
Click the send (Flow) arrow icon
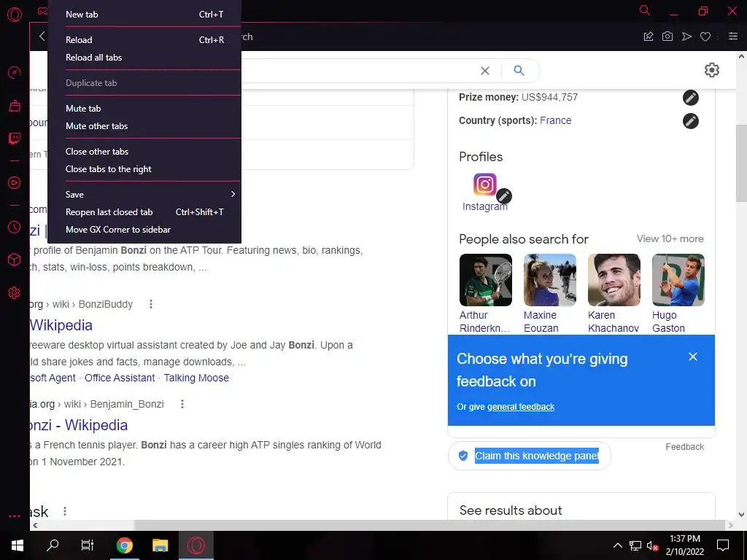(x=686, y=36)
